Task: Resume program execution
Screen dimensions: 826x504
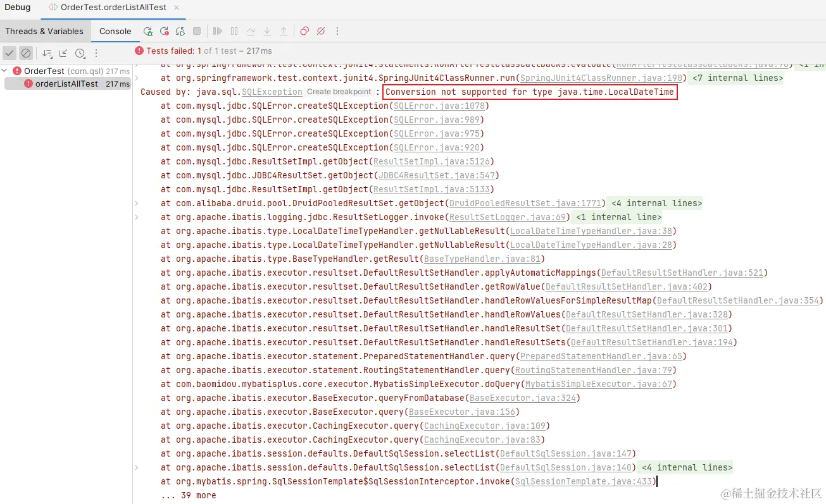Action: click(x=218, y=31)
